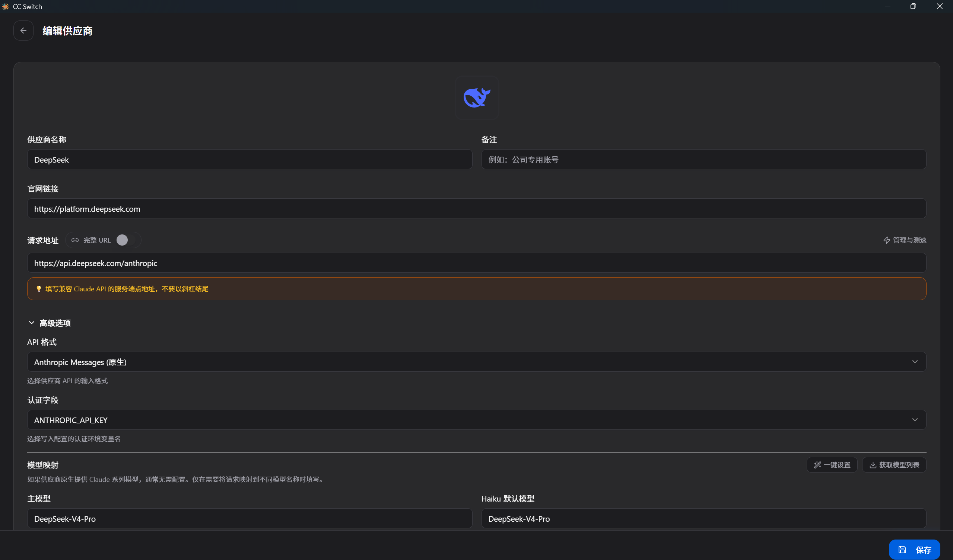
Task: Click the Haiku 默认模型 input field
Action: 703,519
